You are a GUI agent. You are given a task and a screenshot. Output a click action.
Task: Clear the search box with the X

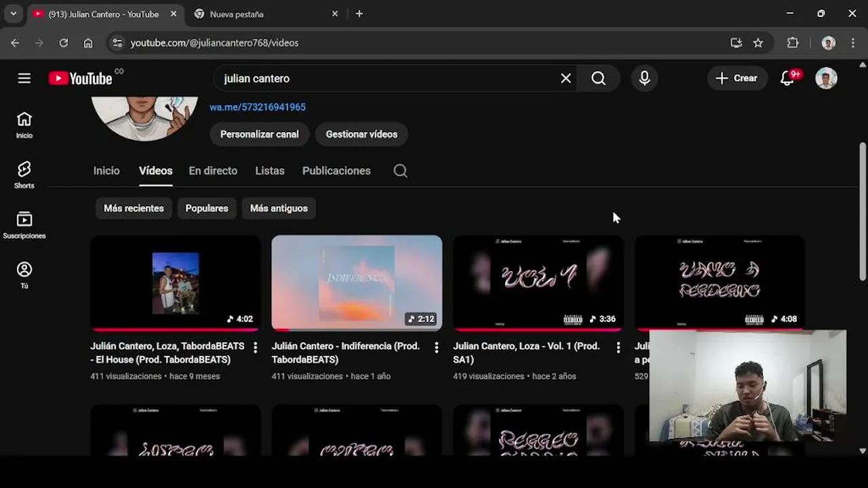click(566, 79)
